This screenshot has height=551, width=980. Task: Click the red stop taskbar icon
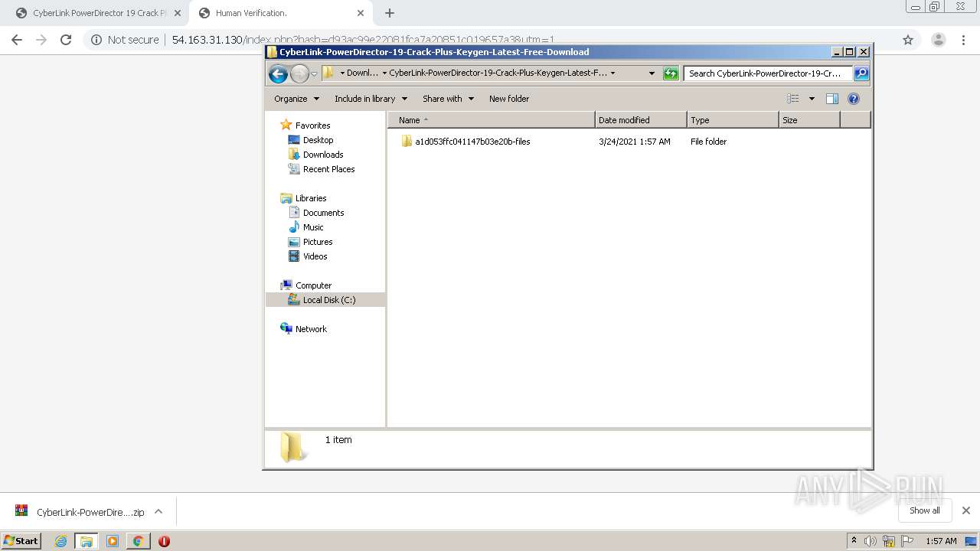point(164,541)
